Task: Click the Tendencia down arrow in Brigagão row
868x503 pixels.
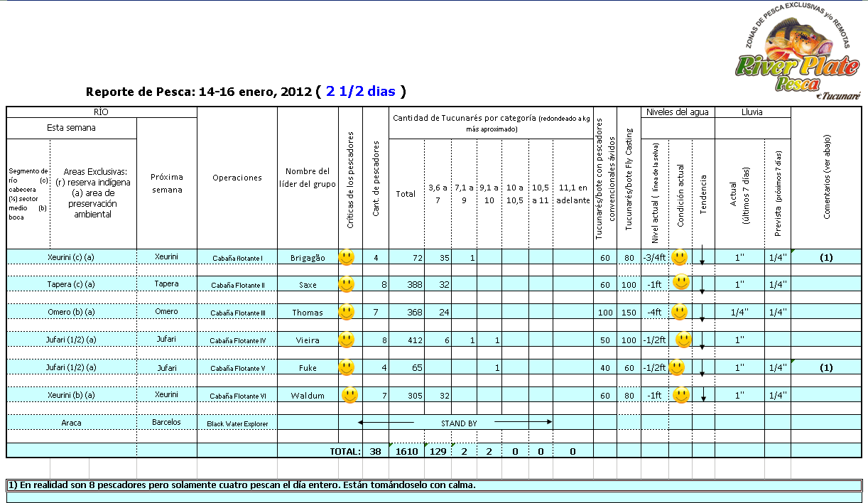Action: pos(702,256)
